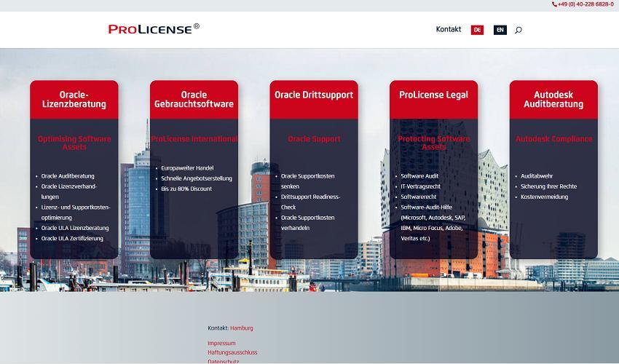This screenshot has width=619, height=364.
Task: Select the Kostenvermeidung item
Action: 545,197
